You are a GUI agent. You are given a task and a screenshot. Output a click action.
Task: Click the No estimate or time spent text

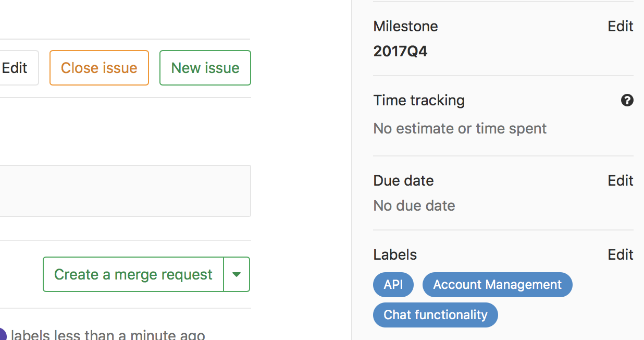pos(460,128)
